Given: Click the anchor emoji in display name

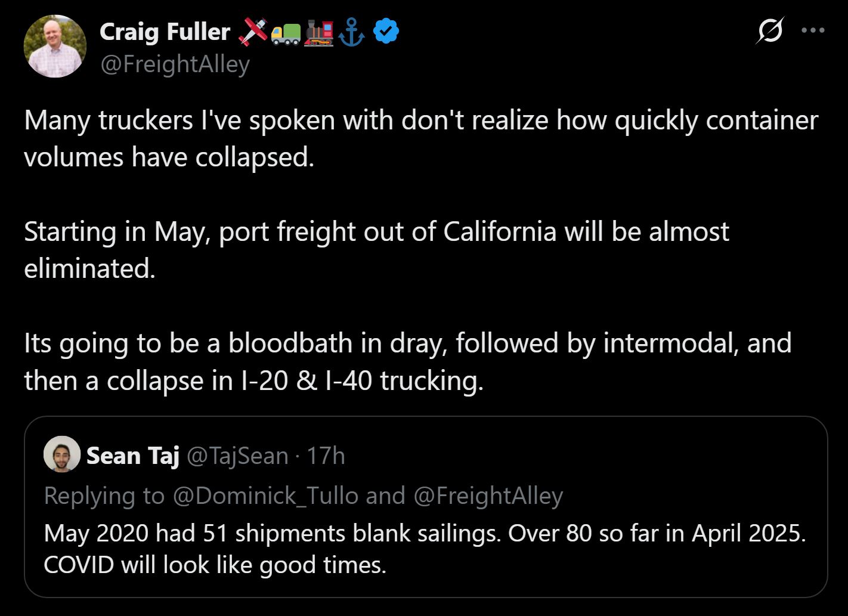Looking at the screenshot, I should [351, 32].
